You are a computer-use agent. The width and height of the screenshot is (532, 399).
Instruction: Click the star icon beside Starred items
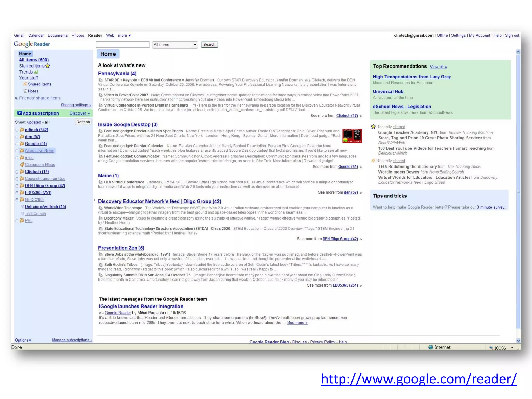pos(48,66)
